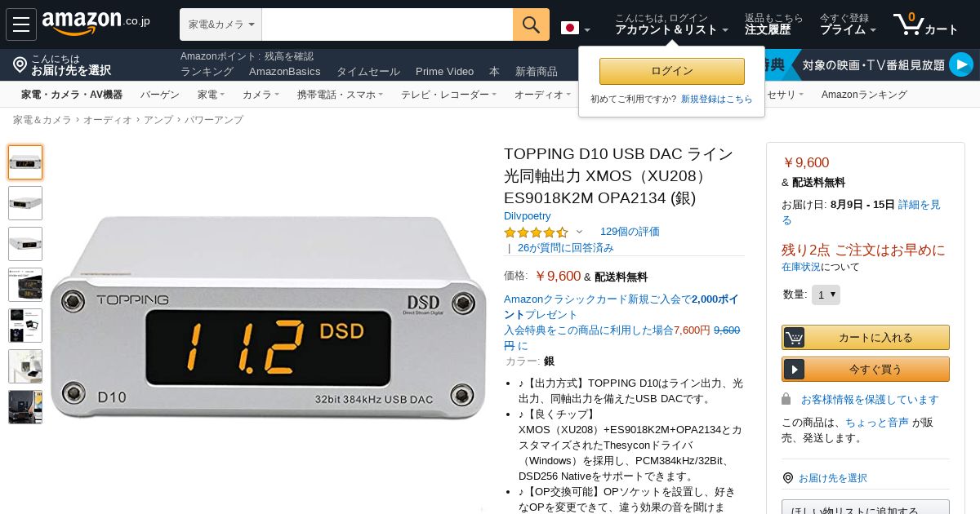Click the delivery location pin icon

[x=20, y=64]
